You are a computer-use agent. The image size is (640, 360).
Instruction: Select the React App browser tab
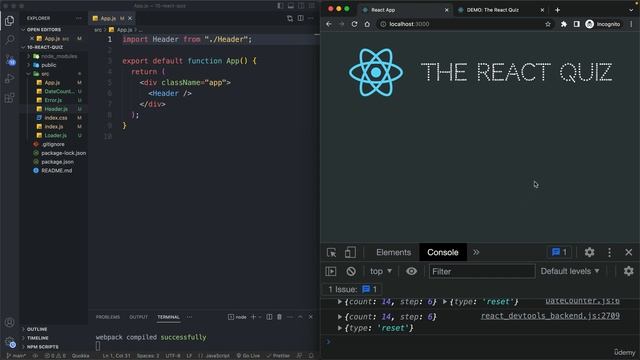(x=405, y=10)
